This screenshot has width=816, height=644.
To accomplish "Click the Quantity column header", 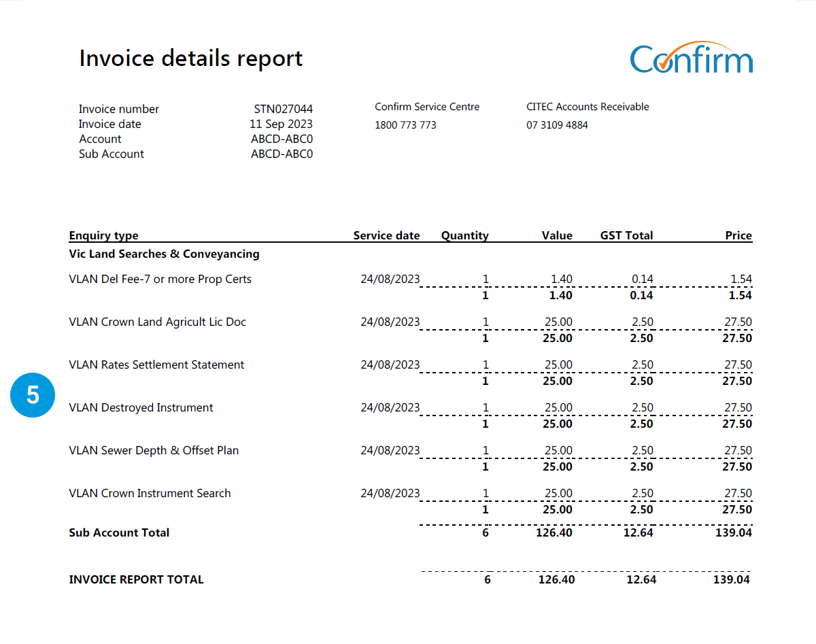I will pyautogui.click(x=464, y=235).
